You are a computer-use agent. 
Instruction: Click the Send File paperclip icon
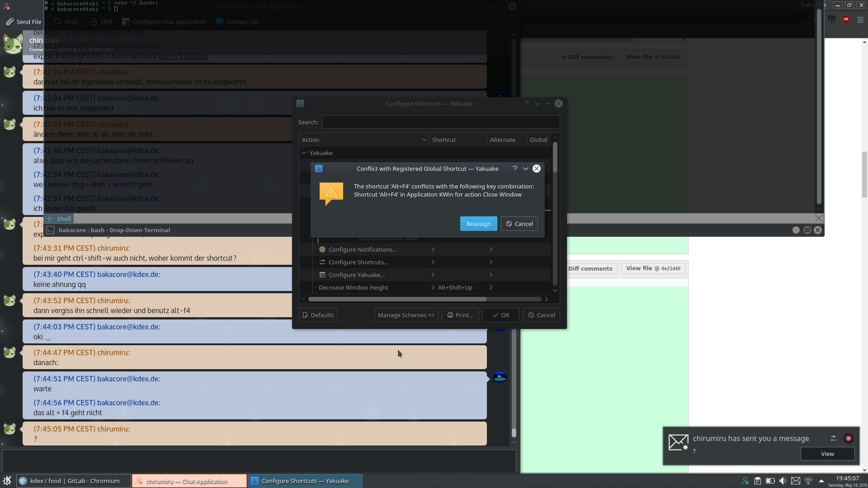[9, 22]
